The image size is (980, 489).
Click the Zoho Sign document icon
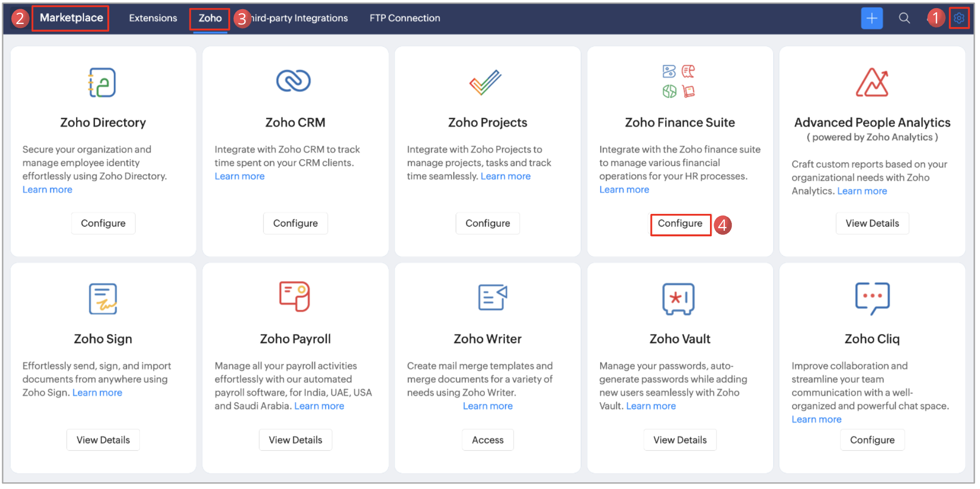(103, 299)
